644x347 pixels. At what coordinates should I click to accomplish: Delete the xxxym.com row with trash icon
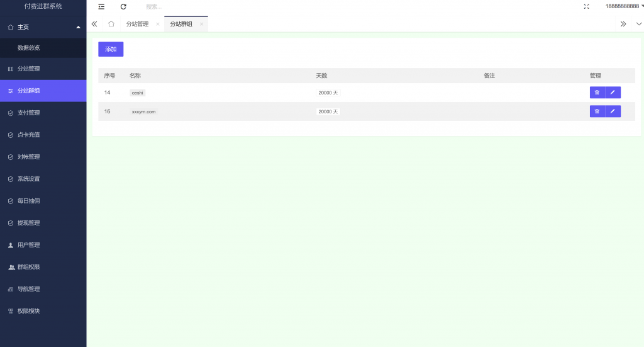click(597, 111)
